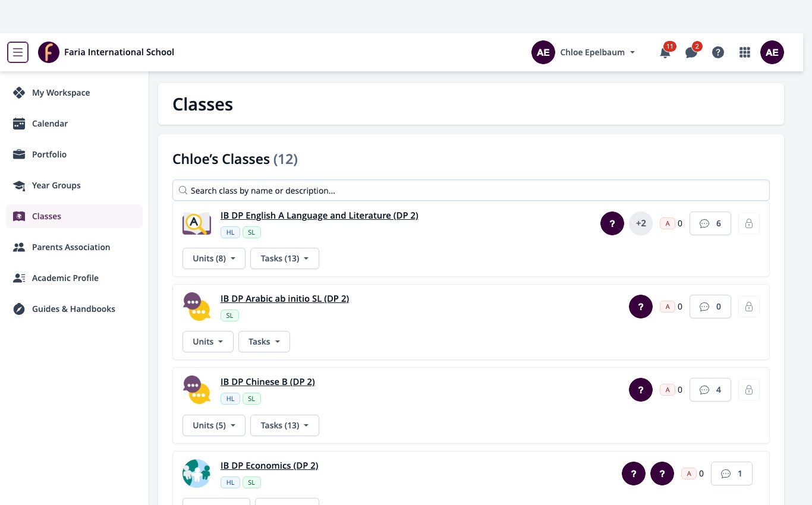Click the AE profile avatar at far right
The width and height of the screenshot is (812, 505).
point(772,52)
